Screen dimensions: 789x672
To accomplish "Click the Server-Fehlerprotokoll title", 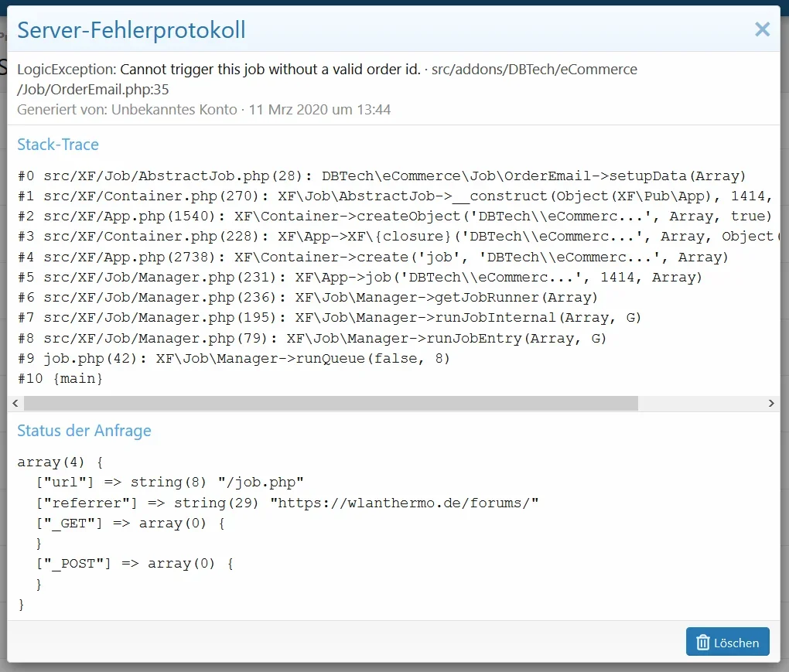I will tap(131, 29).
